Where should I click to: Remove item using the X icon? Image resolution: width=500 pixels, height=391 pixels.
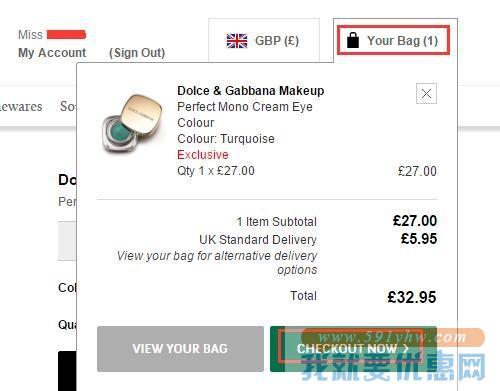click(426, 93)
